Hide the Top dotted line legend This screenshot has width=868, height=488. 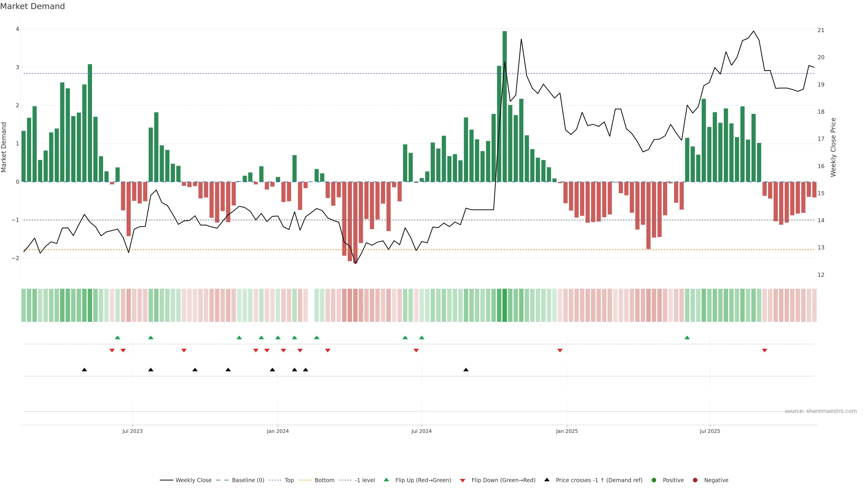(289, 480)
